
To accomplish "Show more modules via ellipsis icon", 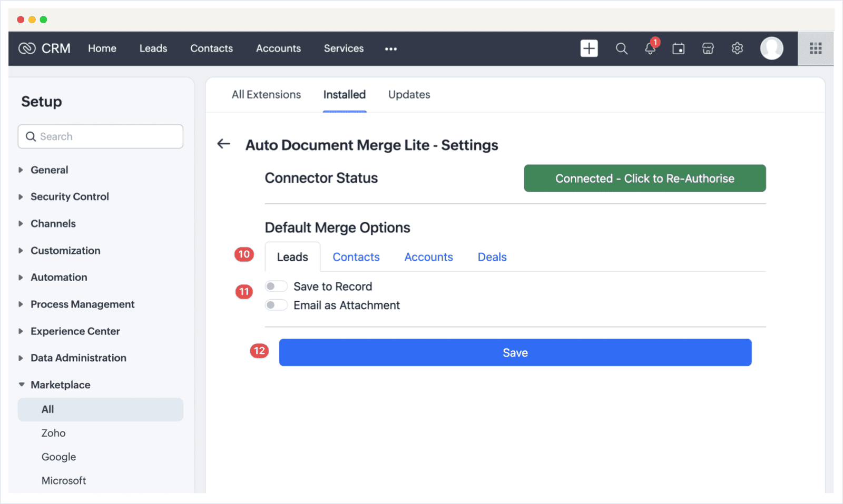I will click(391, 49).
